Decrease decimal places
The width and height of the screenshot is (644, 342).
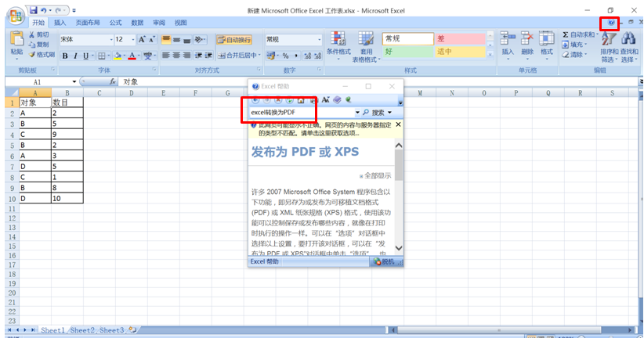tap(318, 56)
